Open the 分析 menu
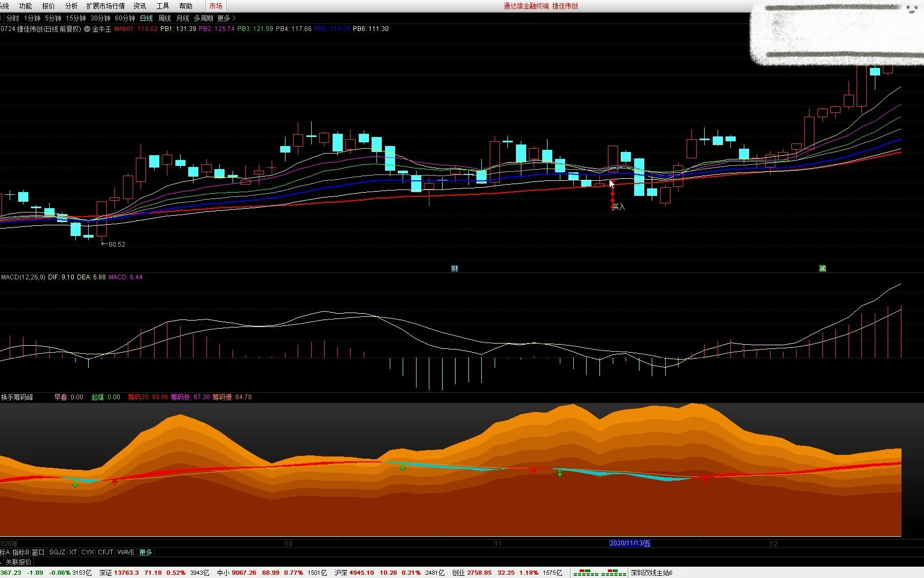The image size is (924, 578). tap(71, 6)
